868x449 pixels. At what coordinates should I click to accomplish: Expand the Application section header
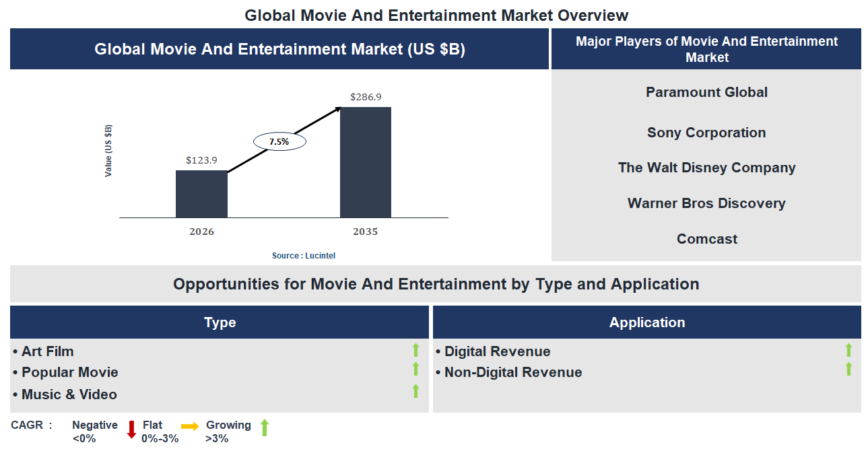647,322
